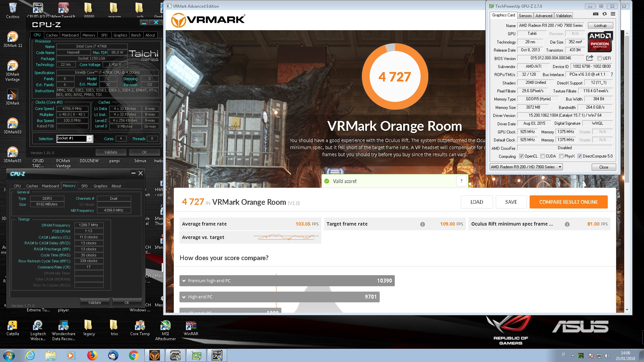Viewport: 644px width, 362px height.
Task: Open the Cestino recycle bin icon
Action: pos(13,10)
